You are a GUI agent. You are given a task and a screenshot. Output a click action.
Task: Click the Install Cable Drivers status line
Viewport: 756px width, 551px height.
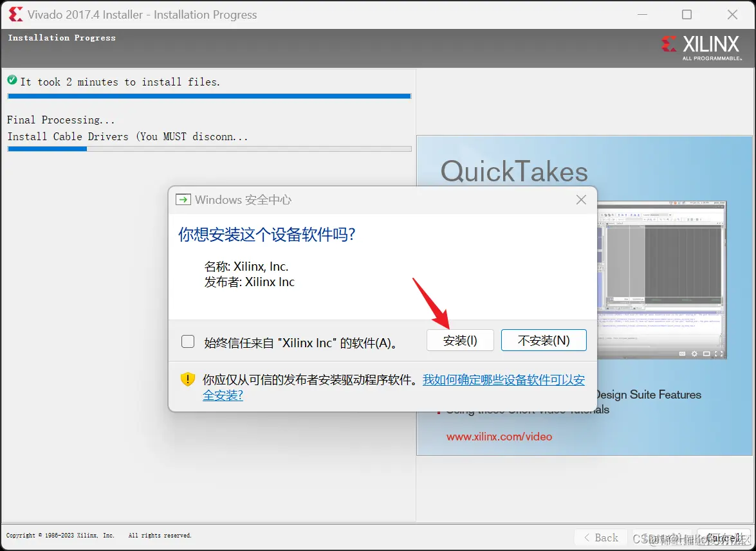pyautogui.click(x=128, y=137)
